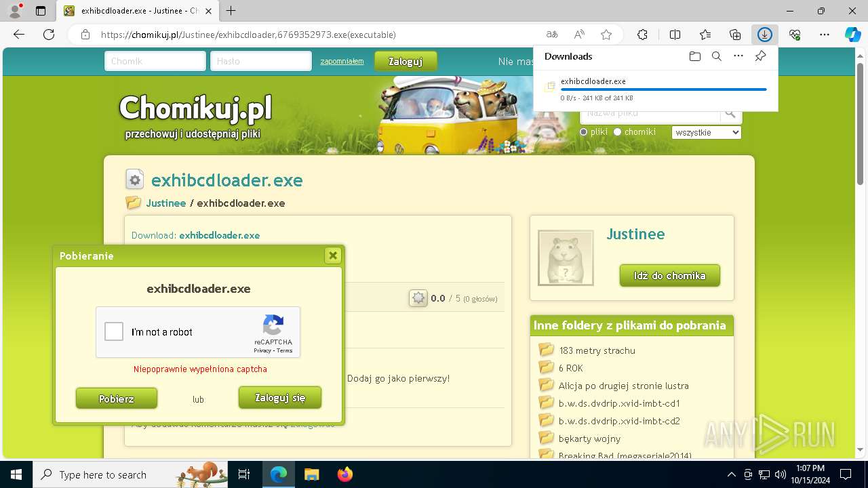Open the Windows Start menu
The width and height of the screenshot is (868, 488).
(16, 474)
